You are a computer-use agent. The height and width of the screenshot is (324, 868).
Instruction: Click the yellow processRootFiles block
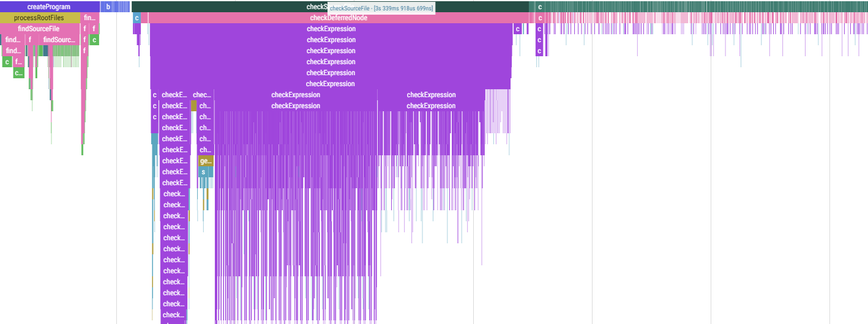pyautogui.click(x=39, y=18)
